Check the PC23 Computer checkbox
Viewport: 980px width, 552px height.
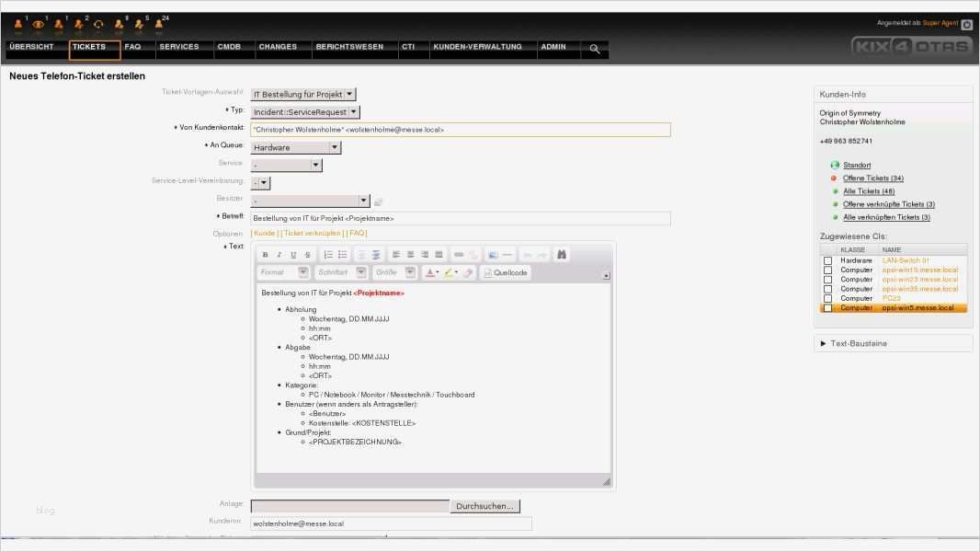(827, 298)
